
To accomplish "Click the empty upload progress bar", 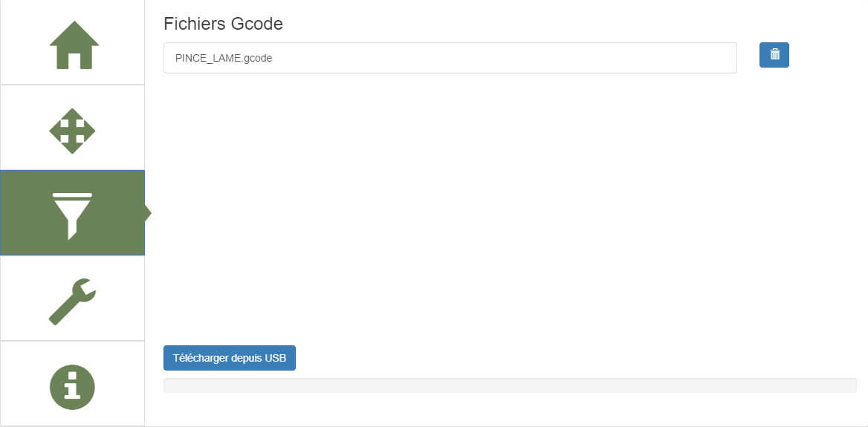I will [x=510, y=385].
